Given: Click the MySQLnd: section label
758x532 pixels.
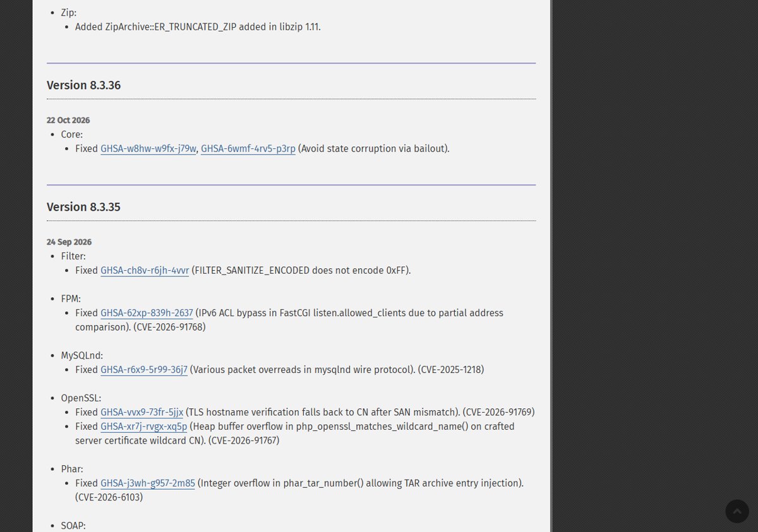Looking at the screenshot, I should [82, 356].
